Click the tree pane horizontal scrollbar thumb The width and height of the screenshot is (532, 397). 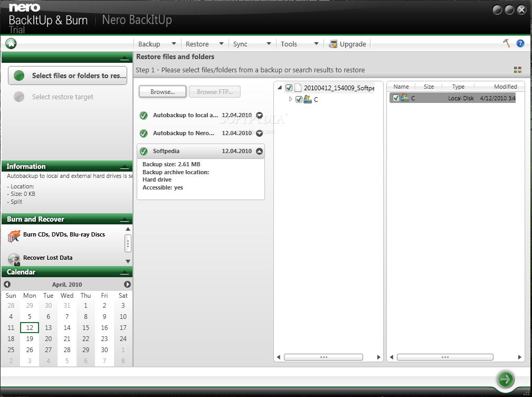coord(324,357)
